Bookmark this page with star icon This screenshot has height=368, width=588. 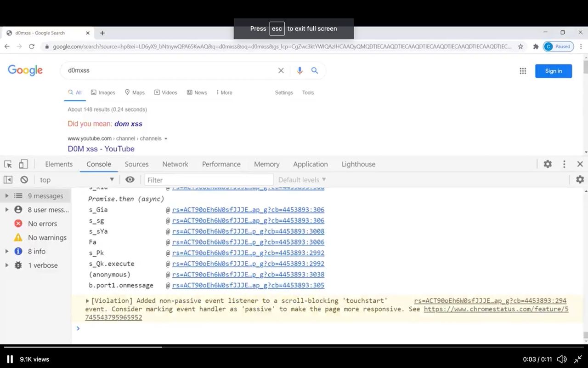(520, 46)
